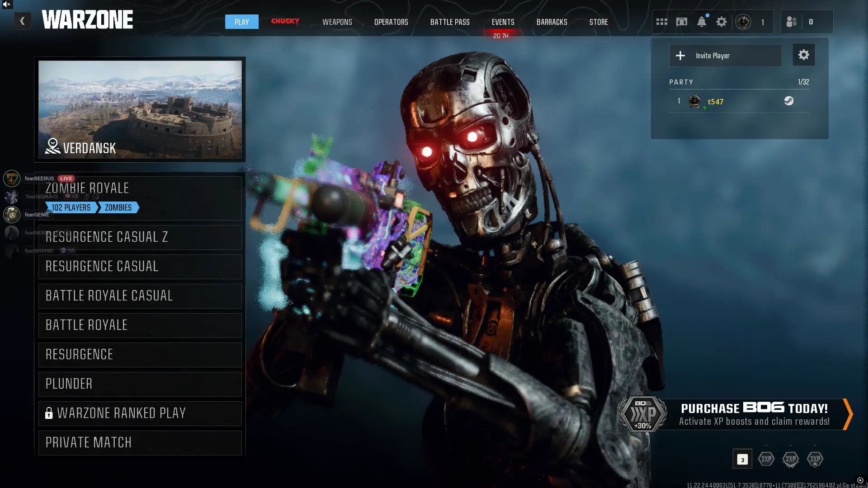The height and width of the screenshot is (488, 868).
Task: Select the Plunder game mode
Action: point(140,384)
